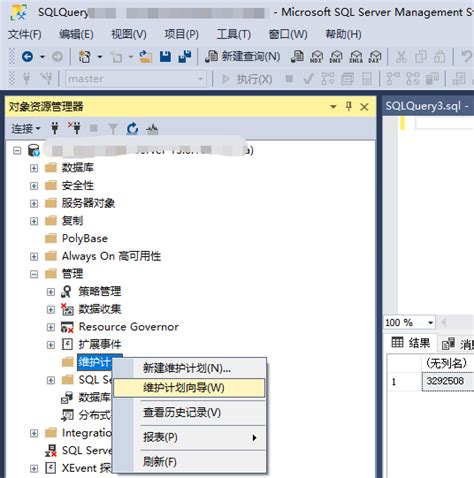Choose 新建维护计划(N)... from context menu
The width and height of the screenshot is (474, 478).
tap(189, 368)
